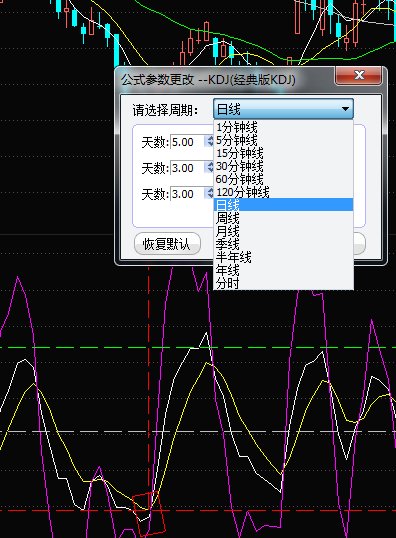Choose 年线 yearly period option
This screenshot has height=538, width=396.
(x=283, y=270)
